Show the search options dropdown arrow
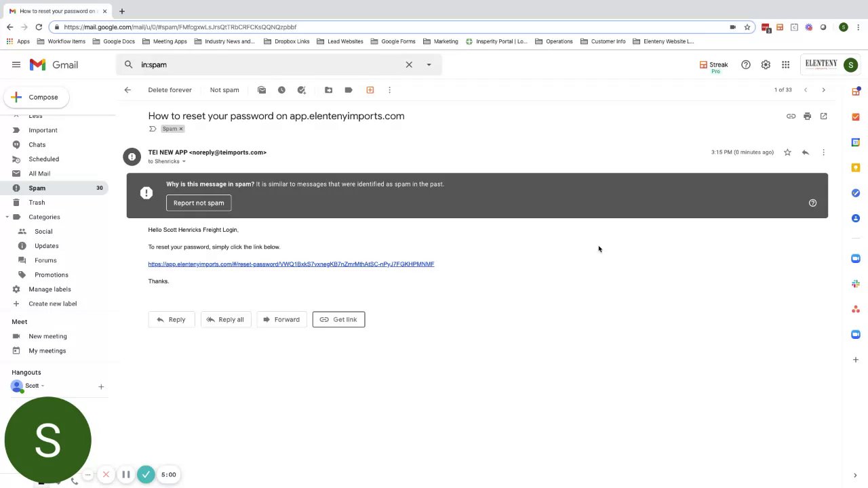Screen dimensions: 868x488 (x=429, y=64)
